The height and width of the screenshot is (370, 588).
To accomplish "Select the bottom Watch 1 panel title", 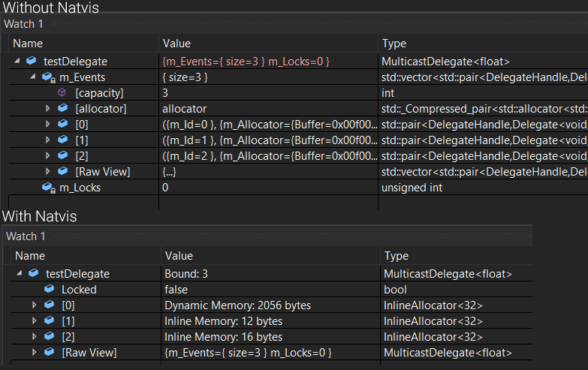I will pos(26,236).
